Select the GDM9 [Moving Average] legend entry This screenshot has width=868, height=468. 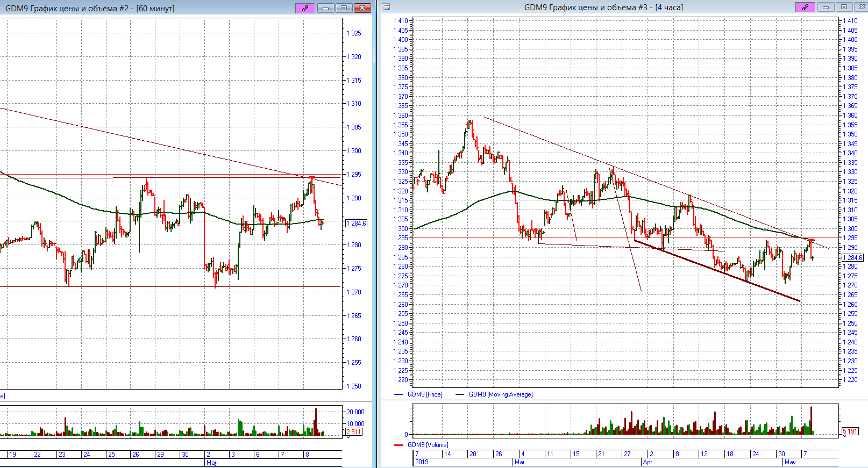(500, 394)
